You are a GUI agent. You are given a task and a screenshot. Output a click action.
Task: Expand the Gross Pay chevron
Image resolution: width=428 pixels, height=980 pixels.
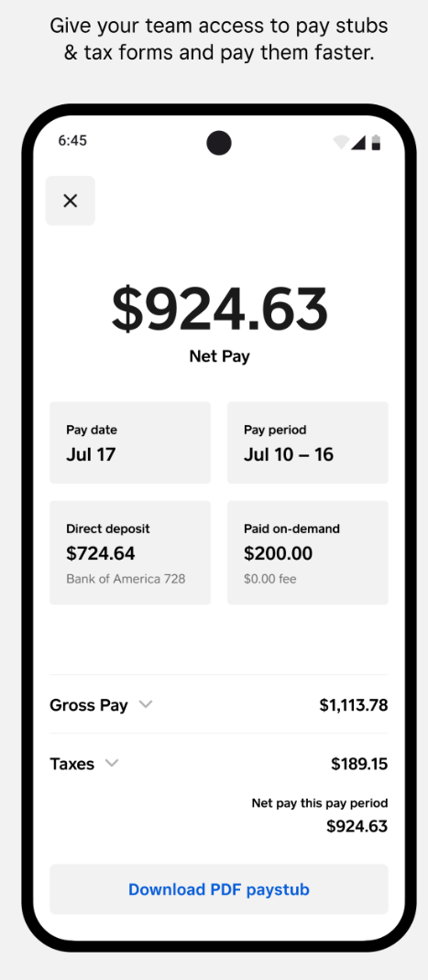145,704
